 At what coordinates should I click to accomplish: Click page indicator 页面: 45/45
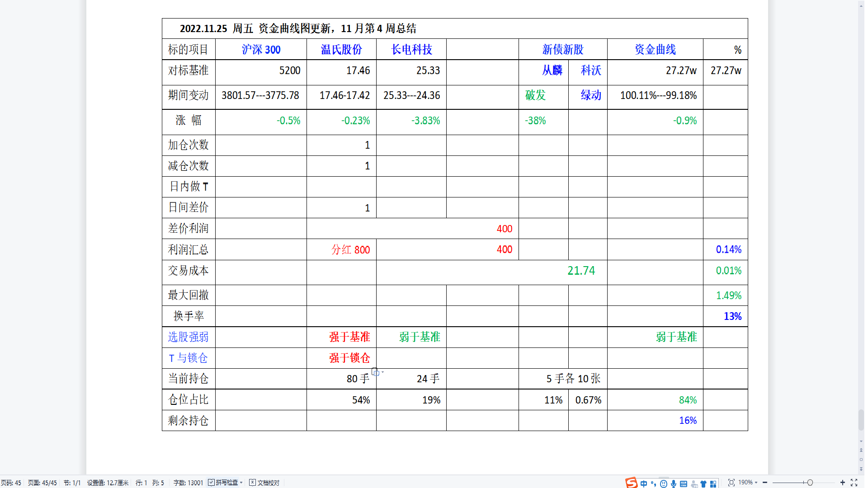tap(42, 483)
